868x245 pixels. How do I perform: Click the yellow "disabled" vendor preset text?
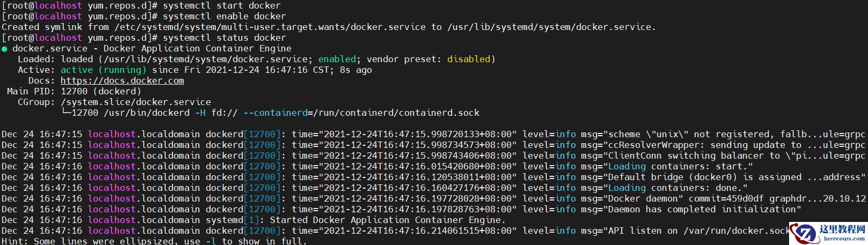coord(469,59)
